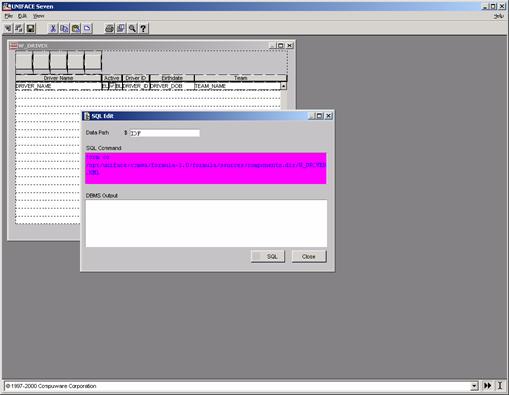Image resolution: width=509 pixels, height=395 pixels.
Task: Open the magnifier search icon
Action: [x=132, y=28]
